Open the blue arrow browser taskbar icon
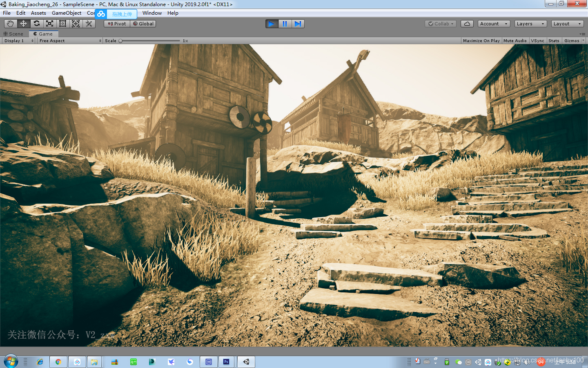This screenshot has width=588, height=368. pyautogui.click(x=190, y=362)
